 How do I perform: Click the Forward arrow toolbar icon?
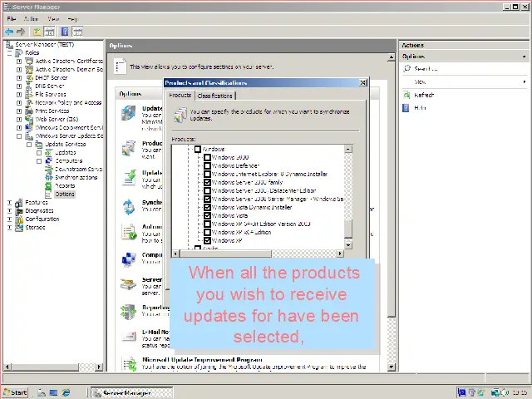pyautogui.click(x=21, y=32)
